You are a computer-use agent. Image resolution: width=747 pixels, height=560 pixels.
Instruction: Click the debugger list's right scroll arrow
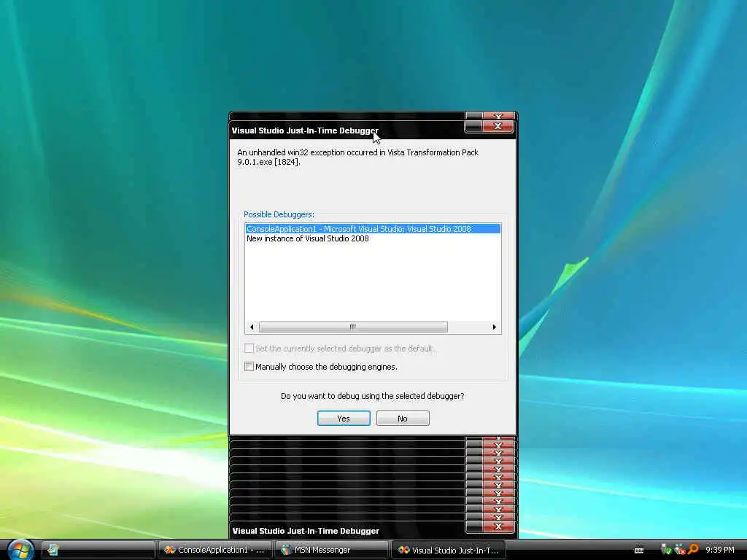[x=494, y=327]
